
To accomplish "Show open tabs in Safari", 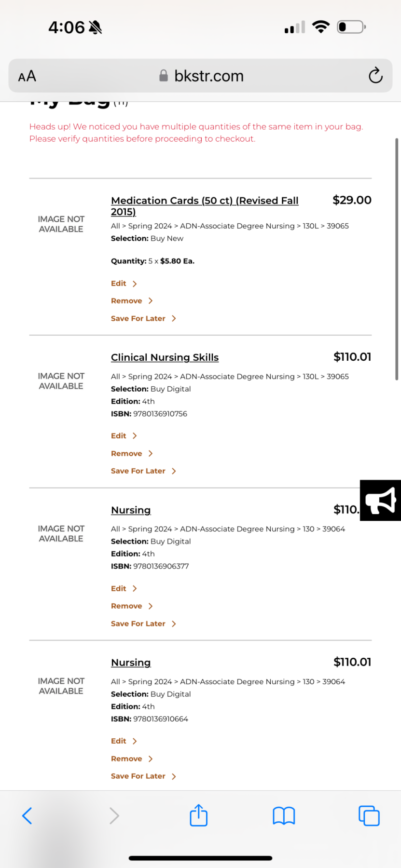I will (369, 816).
